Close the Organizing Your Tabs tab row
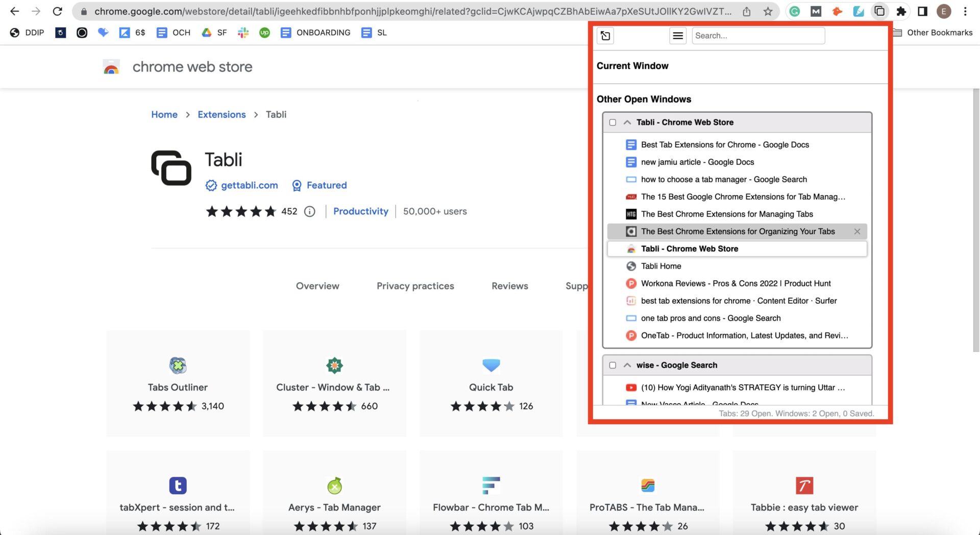 [857, 232]
